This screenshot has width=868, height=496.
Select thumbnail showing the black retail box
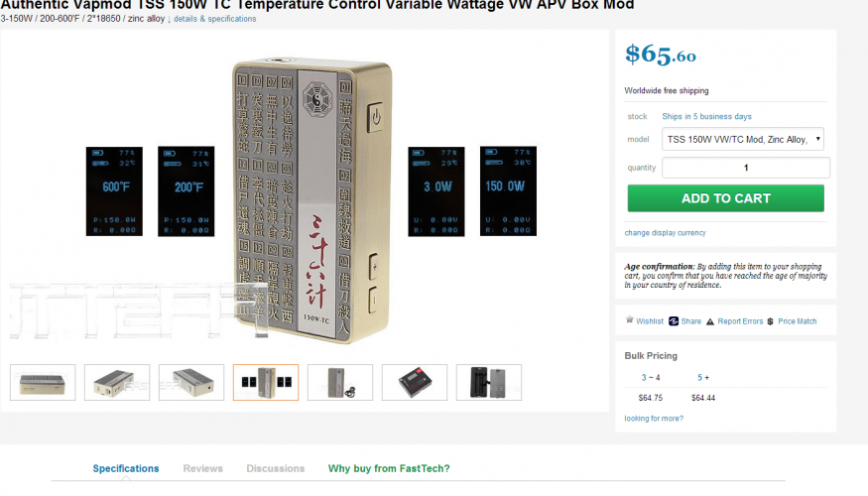[414, 382]
